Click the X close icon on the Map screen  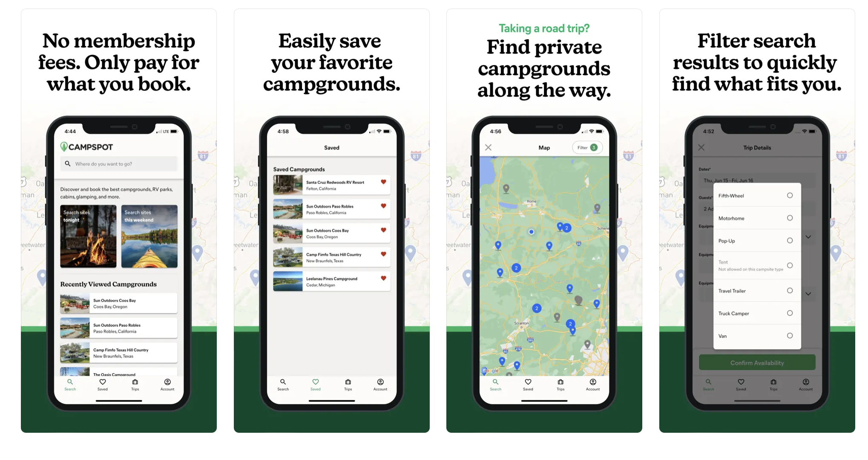(x=489, y=148)
